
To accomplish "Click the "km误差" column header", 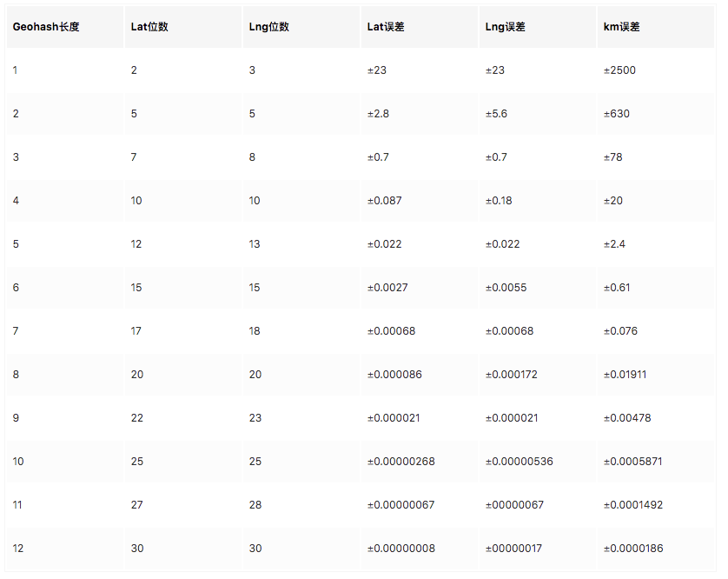I will 621,27.
